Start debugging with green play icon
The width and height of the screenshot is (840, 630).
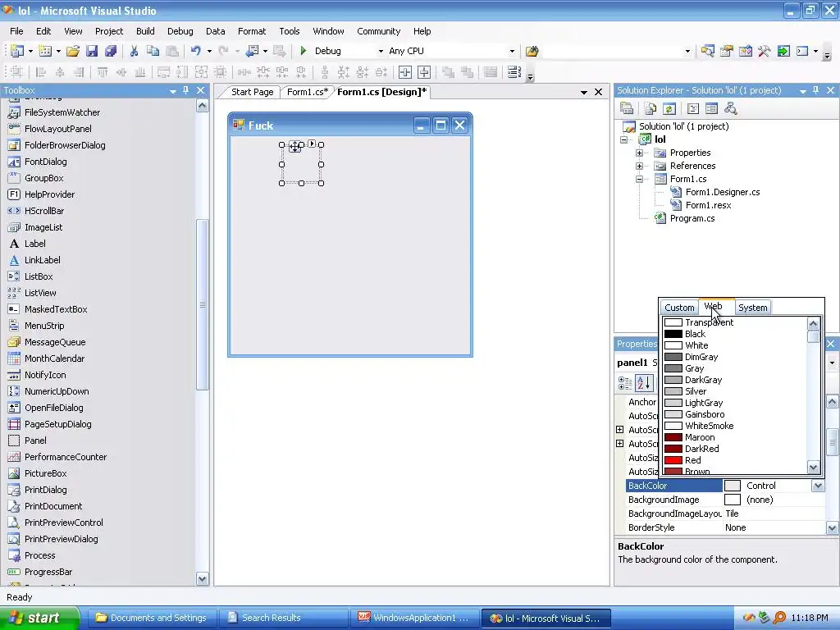tap(304, 51)
